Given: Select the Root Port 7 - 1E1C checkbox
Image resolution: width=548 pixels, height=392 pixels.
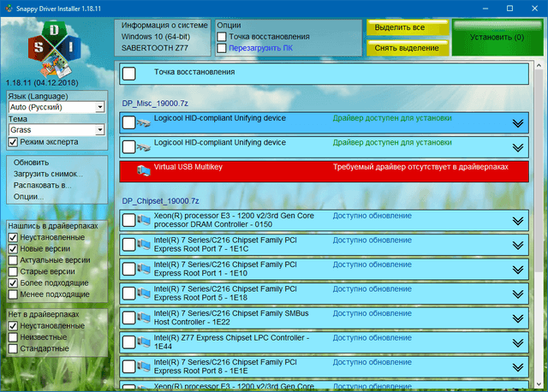Looking at the screenshot, I should [129, 245].
